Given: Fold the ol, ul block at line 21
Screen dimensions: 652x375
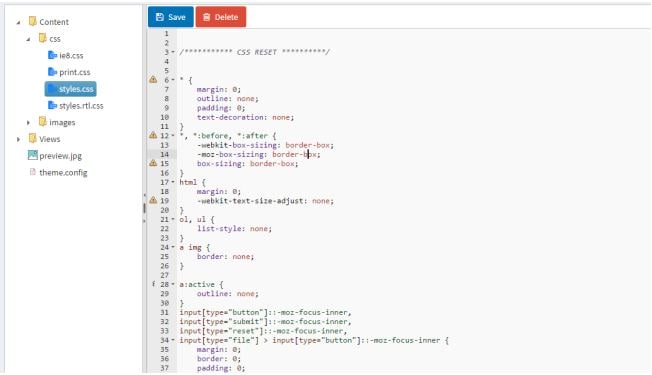Looking at the screenshot, I should tap(173, 219).
